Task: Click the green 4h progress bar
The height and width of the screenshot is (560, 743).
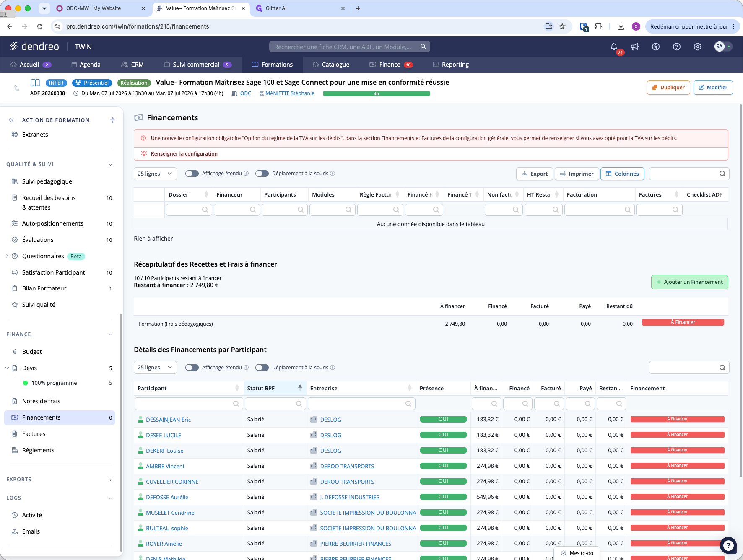Action: coord(377,93)
